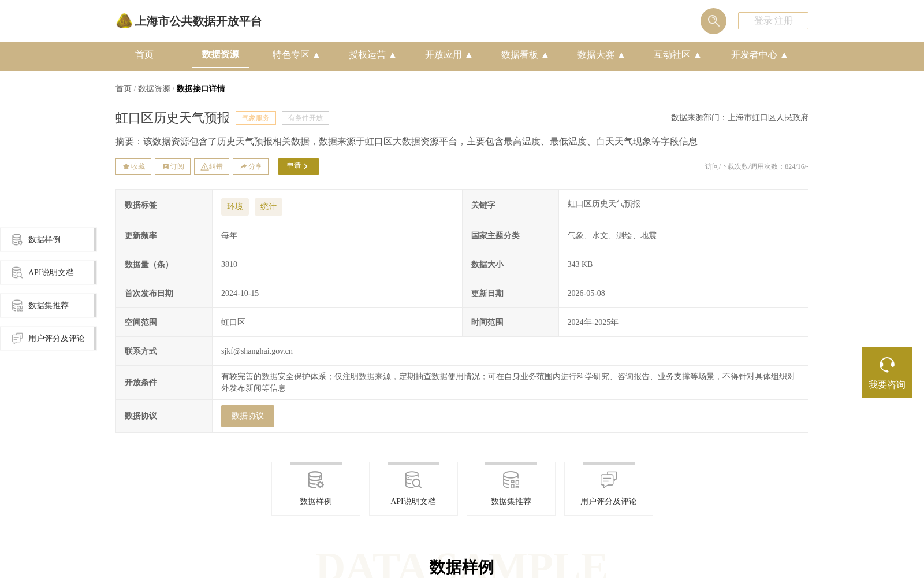Click the title 虹口区历史天气预报
The image size is (924, 578).
point(173,118)
